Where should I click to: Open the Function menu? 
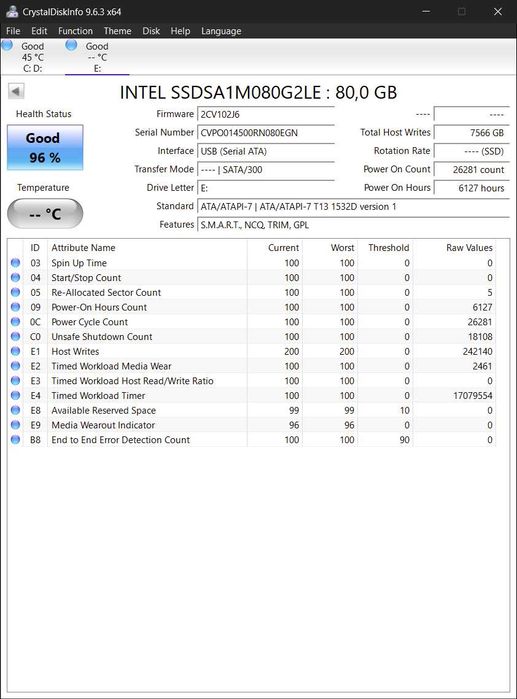75,31
